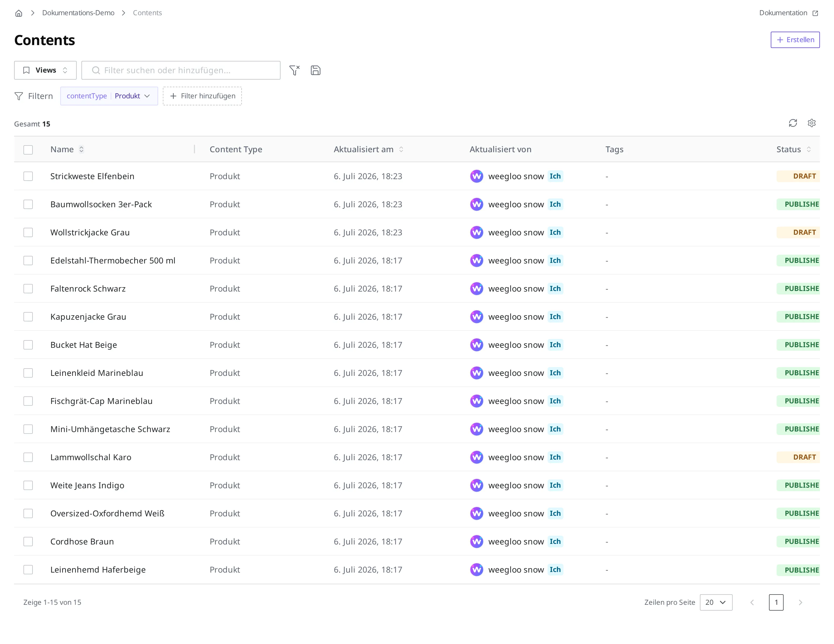This screenshot has height=644, width=834.
Task: Open the Zeilen pro Seite 20 dropdown
Action: click(x=716, y=602)
